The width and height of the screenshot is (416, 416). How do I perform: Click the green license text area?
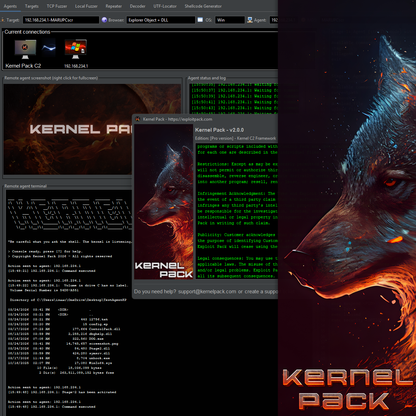(237, 211)
